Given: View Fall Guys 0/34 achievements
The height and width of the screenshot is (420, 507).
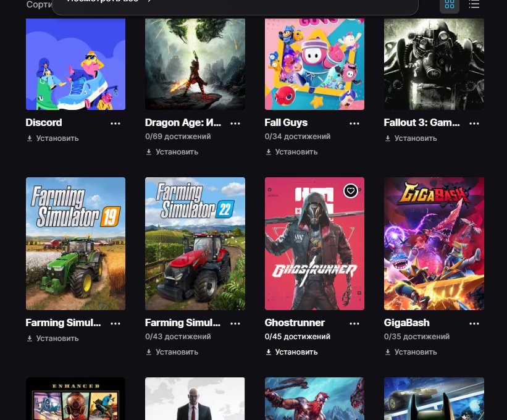Looking at the screenshot, I should pos(298,136).
